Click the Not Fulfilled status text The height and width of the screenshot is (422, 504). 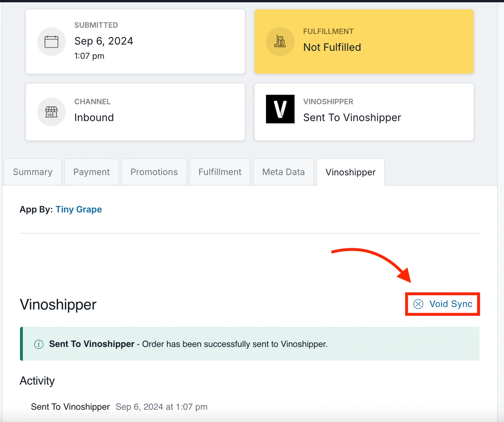point(332,47)
